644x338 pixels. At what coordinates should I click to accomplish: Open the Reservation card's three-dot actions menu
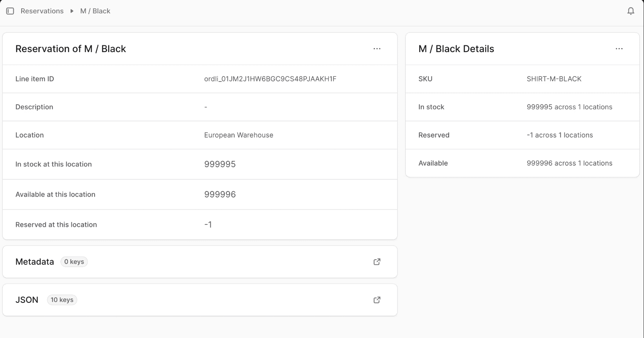point(377,49)
